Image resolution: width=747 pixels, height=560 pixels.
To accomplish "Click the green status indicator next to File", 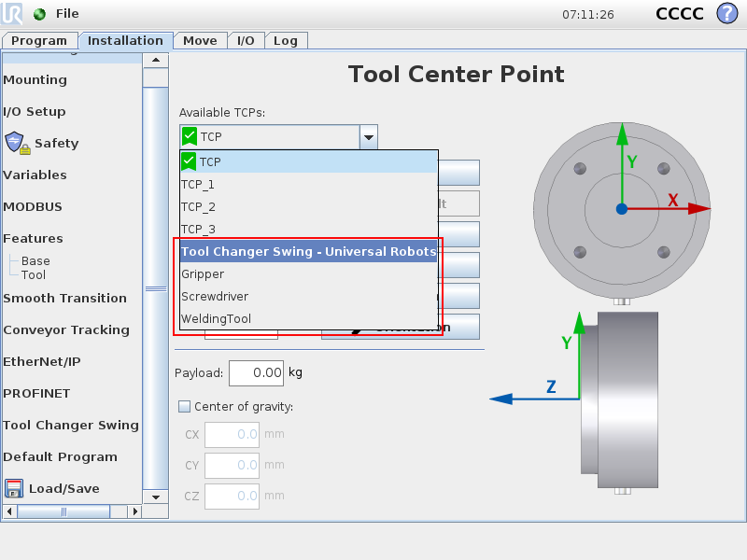I will coord(39,14).
